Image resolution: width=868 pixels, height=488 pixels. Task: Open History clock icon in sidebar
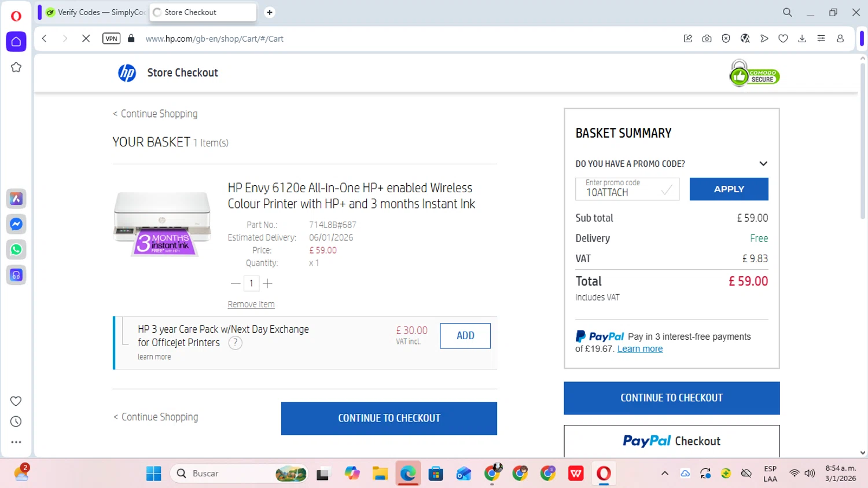(x=16, y=422)
